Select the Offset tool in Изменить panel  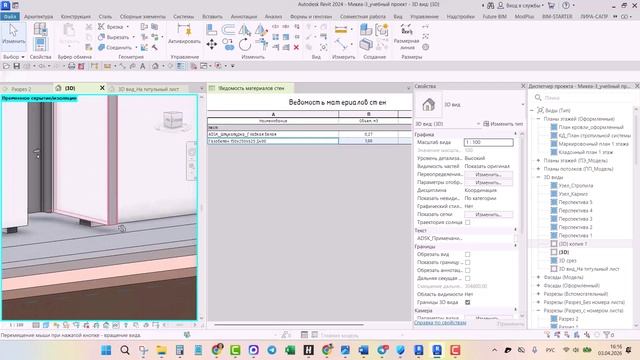pos(228,29)
